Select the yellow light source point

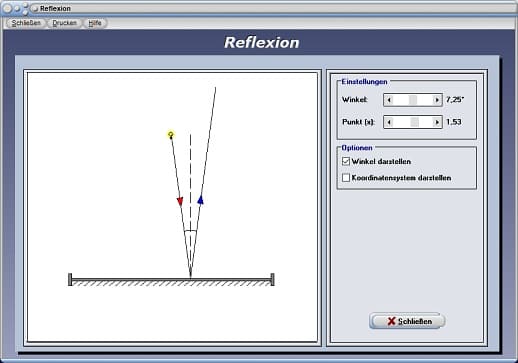tap(171, 135)
